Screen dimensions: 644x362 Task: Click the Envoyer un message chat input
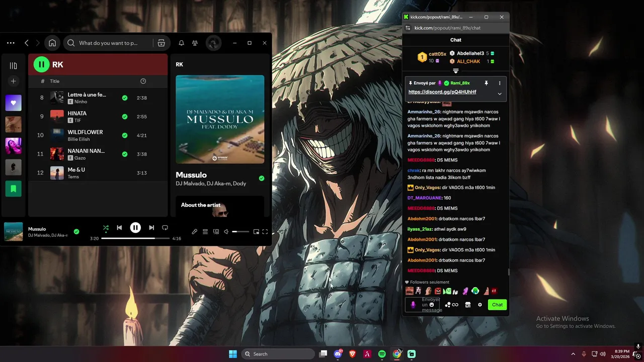(423, 305)
